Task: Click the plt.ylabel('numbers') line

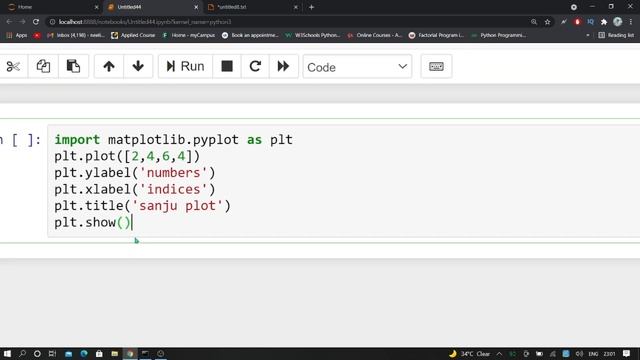Action: [135, 173]
